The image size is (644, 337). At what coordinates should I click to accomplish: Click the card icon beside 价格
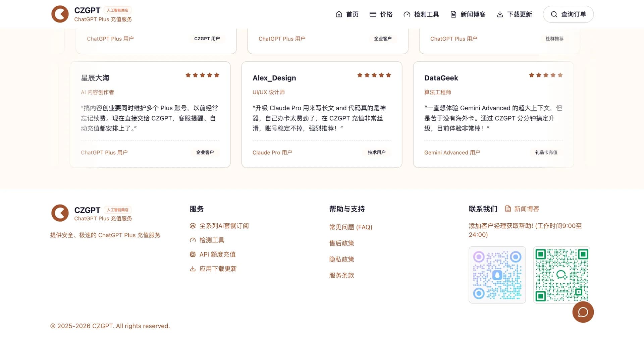click(x=373, y=14)
